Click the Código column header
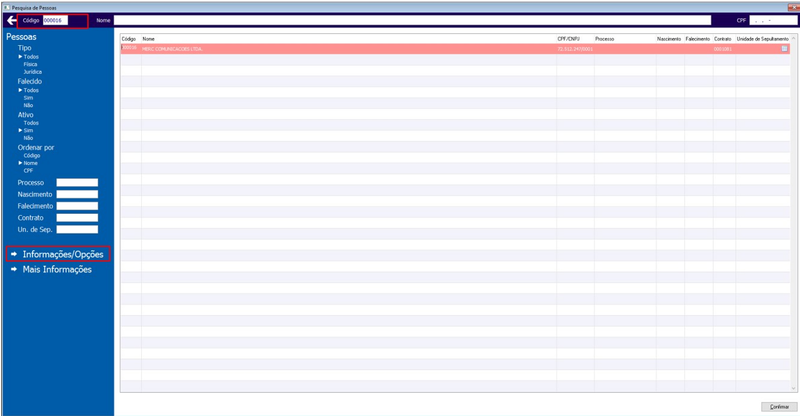The height and width of the screenshot is (416, 800). (129, 39)
